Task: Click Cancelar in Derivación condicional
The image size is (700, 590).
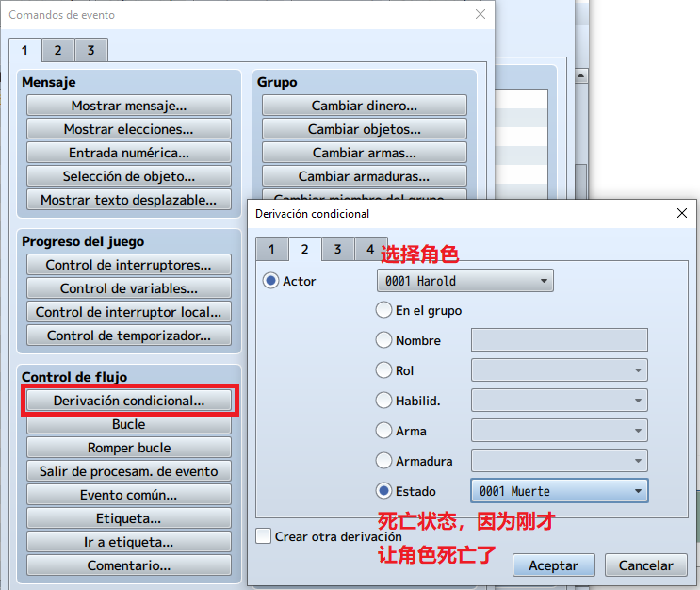Action: 646,565
